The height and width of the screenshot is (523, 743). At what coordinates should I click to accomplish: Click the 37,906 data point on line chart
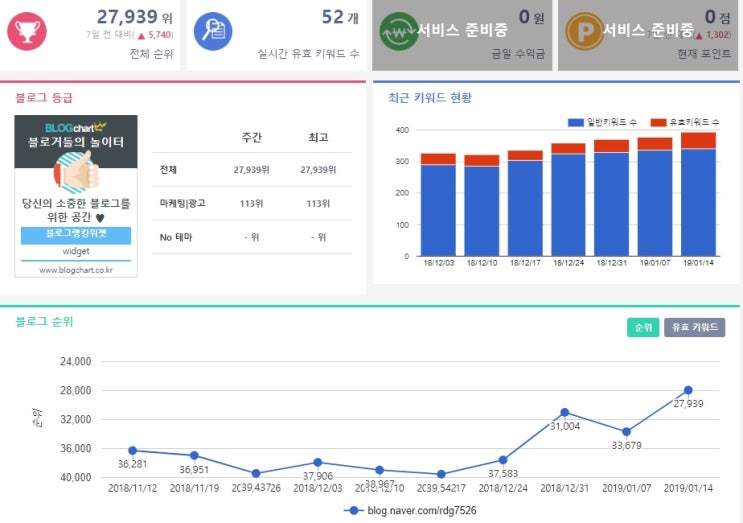(x=317, y=462)
